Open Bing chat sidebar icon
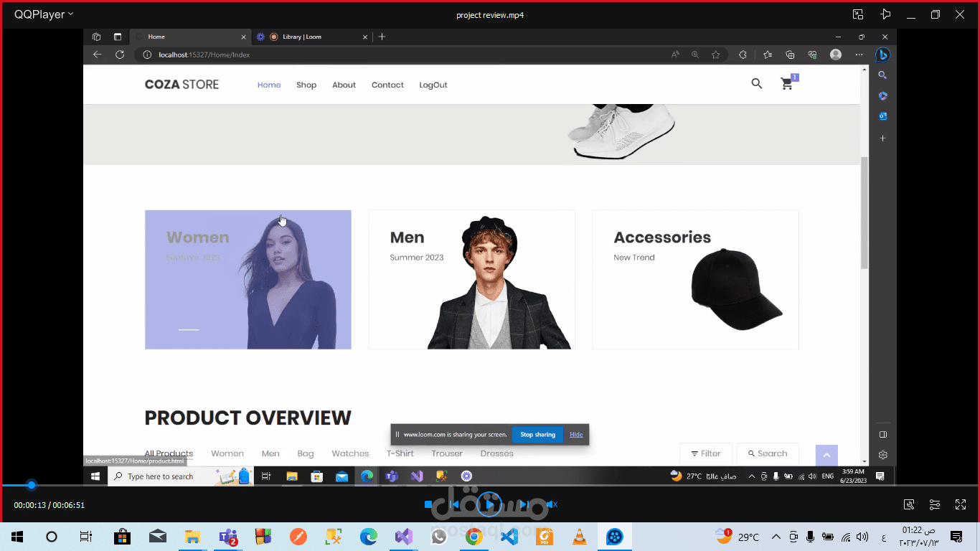Viewport: 980px width, 551px height. point(883,55)
